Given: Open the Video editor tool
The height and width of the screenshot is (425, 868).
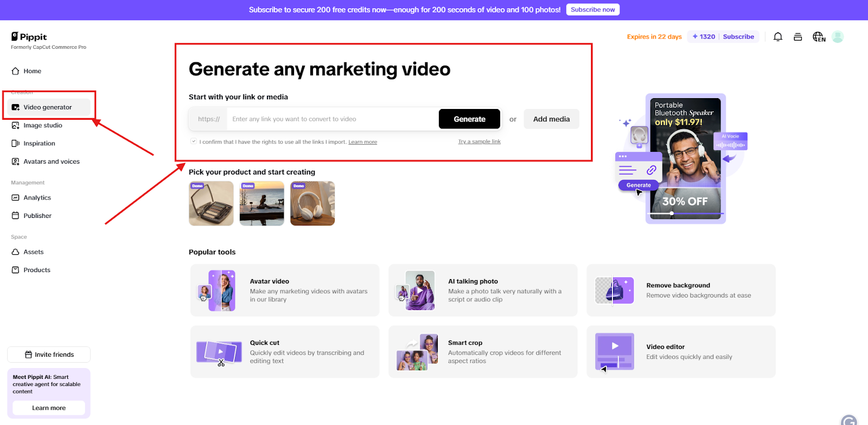Looking at the screenshot, I should pyautogui.click(x=681, y=352).
